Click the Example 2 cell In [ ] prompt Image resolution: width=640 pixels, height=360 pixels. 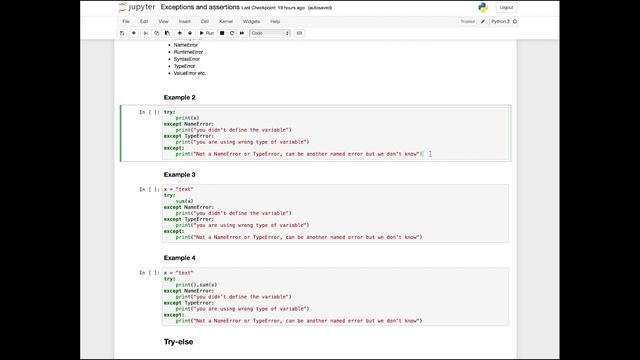pyautogui.click(x=149, y=112)
